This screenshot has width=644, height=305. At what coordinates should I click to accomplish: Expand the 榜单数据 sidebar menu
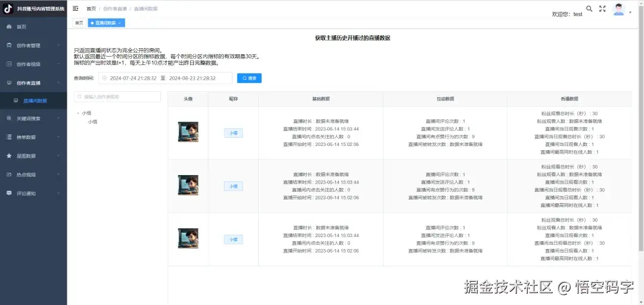click(33, 137)
